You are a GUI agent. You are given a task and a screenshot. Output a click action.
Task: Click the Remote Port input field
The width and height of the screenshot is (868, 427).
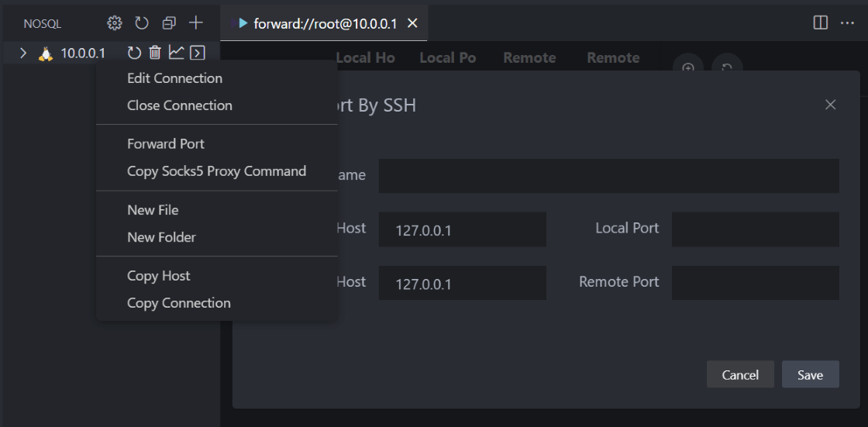pyautogui.click(x=755, y=283)
